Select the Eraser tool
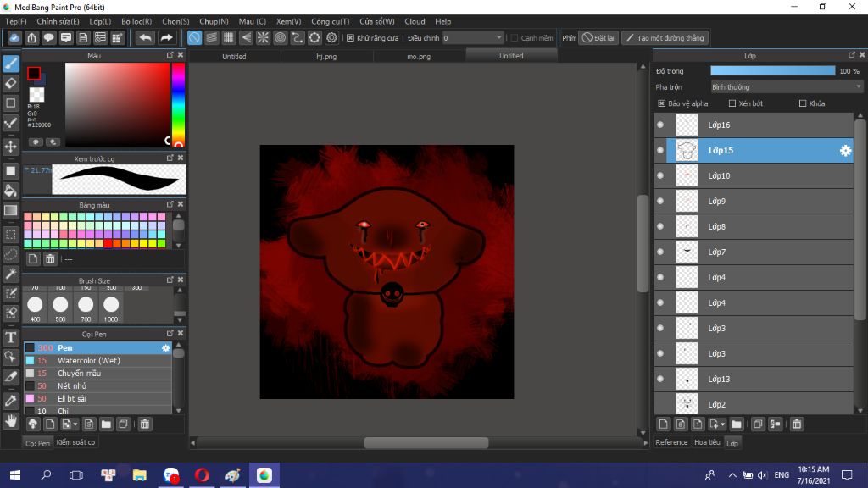Image resolution: width=868 pixels, height=488 pixels. (x=10, y=83)
